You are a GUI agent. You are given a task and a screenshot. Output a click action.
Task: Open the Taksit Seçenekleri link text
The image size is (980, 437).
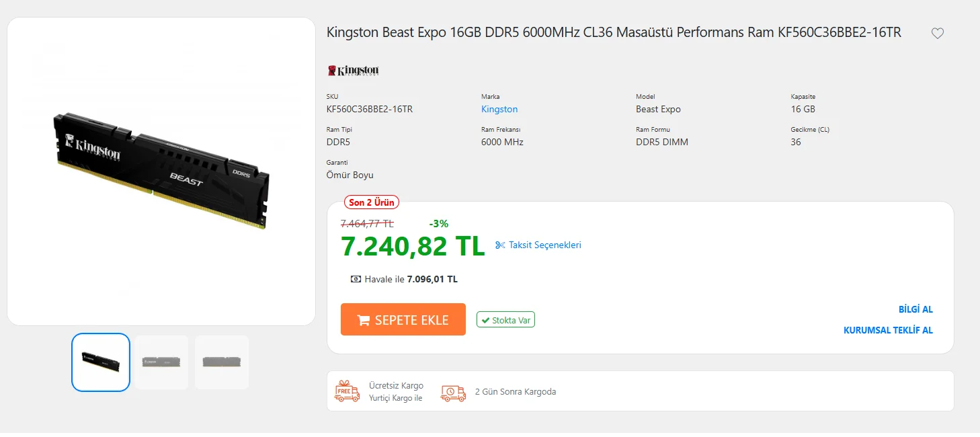point(544,245)
